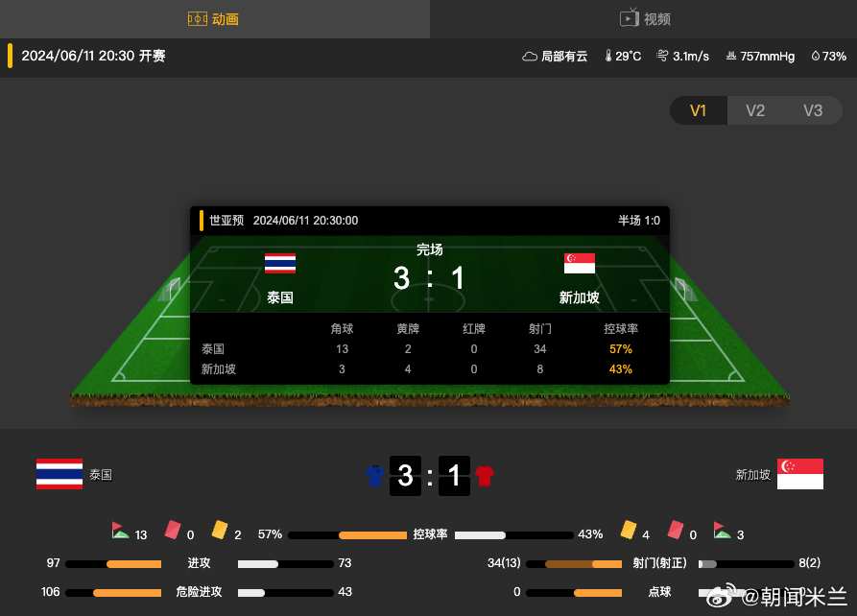Click Singapore's yellow card icon

pyautogui.click(x=629, y=529)
